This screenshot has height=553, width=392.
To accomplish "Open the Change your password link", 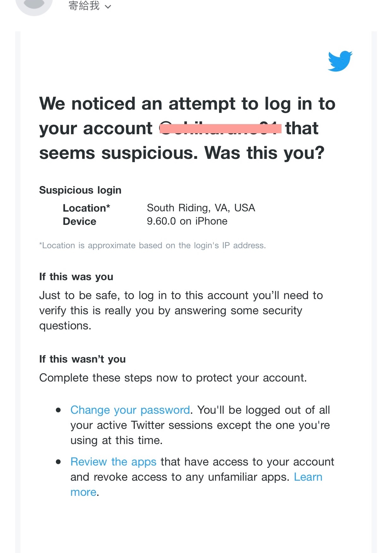I will tap(130, 410).
